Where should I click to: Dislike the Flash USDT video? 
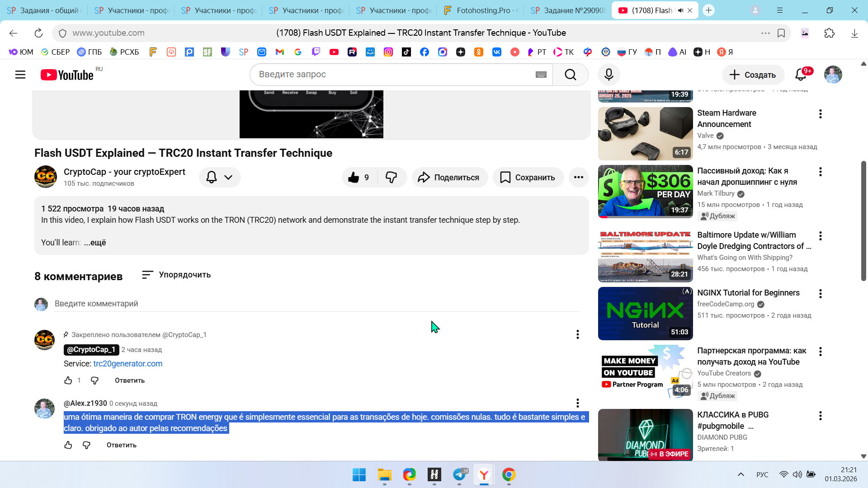coord(392,177)
